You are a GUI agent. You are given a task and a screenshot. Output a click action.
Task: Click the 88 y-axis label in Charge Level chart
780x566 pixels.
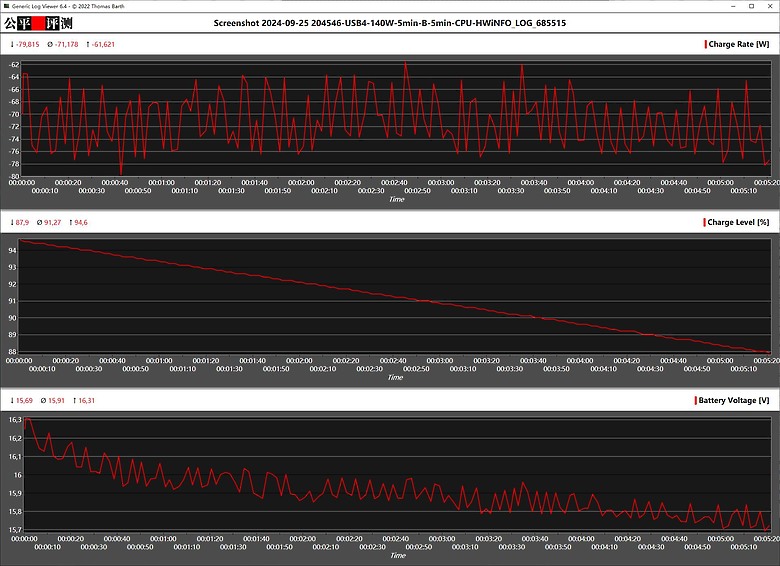[12, 352]
